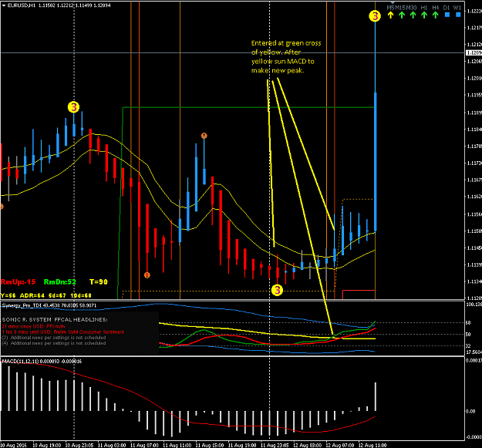Click the ADR=64 value

click(32, 295)
